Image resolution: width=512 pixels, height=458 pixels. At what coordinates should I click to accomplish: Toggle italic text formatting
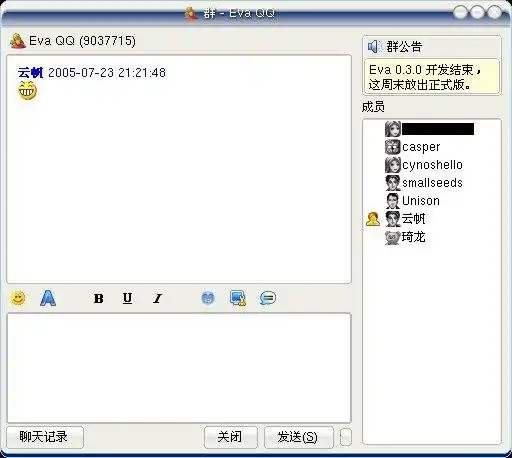coord(157,298)
